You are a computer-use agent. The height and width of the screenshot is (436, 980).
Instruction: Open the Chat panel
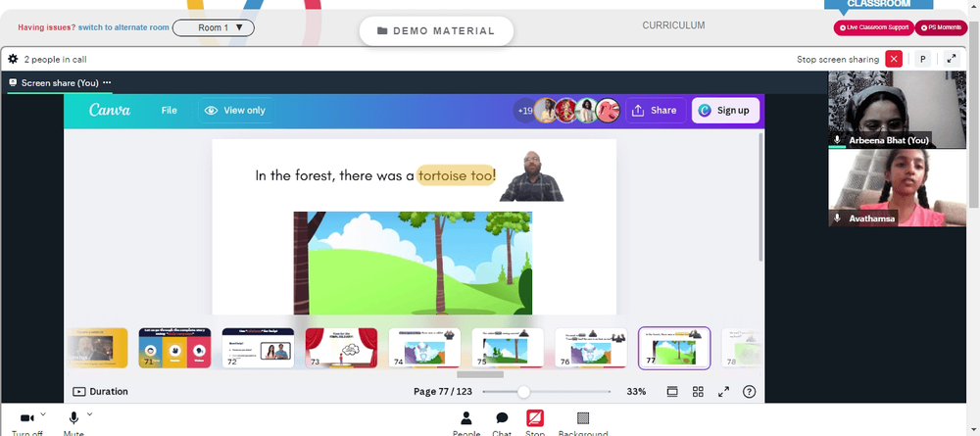pyautogui.click(x=501, y=423)
